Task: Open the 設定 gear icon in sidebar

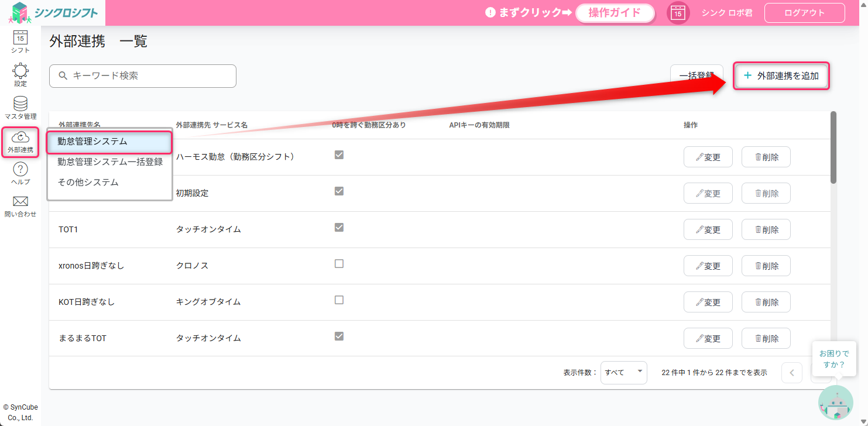Action: 20,72
